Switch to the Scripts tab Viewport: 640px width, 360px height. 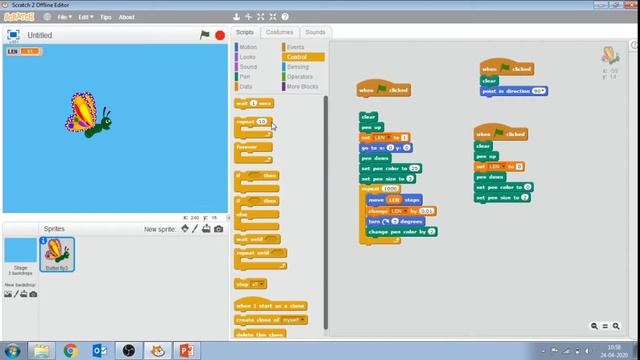coord(245,32)
